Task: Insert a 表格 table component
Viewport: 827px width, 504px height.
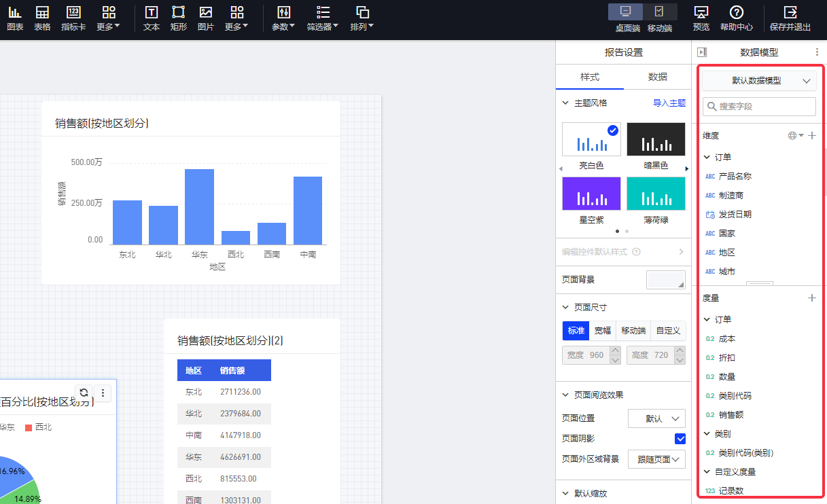Action: pyautogui.click(x=42, y=18)
